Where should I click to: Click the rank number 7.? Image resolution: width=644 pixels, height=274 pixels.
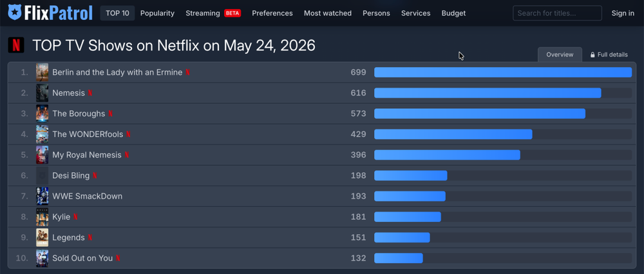pos(24,196)
